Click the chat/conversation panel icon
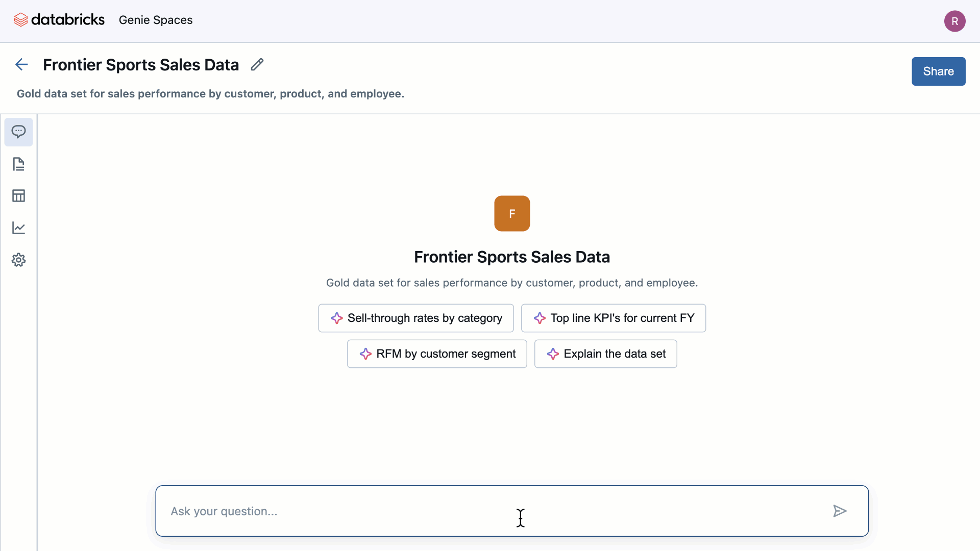 [x=18, y=132]
